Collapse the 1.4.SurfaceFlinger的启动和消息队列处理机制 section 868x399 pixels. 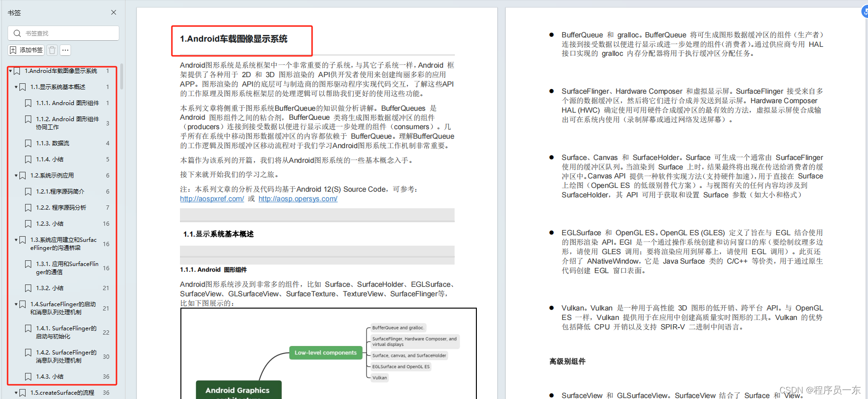coord(16,304)
